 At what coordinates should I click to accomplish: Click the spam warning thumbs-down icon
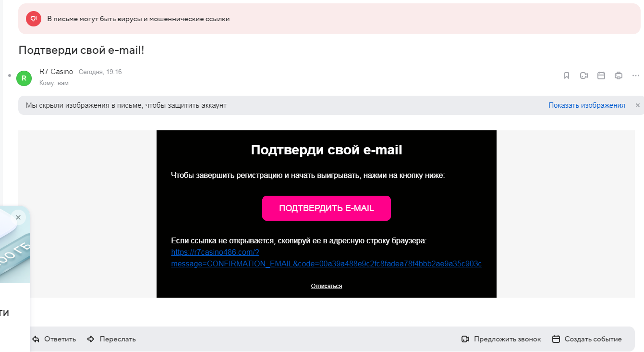(x=34, y=19)
